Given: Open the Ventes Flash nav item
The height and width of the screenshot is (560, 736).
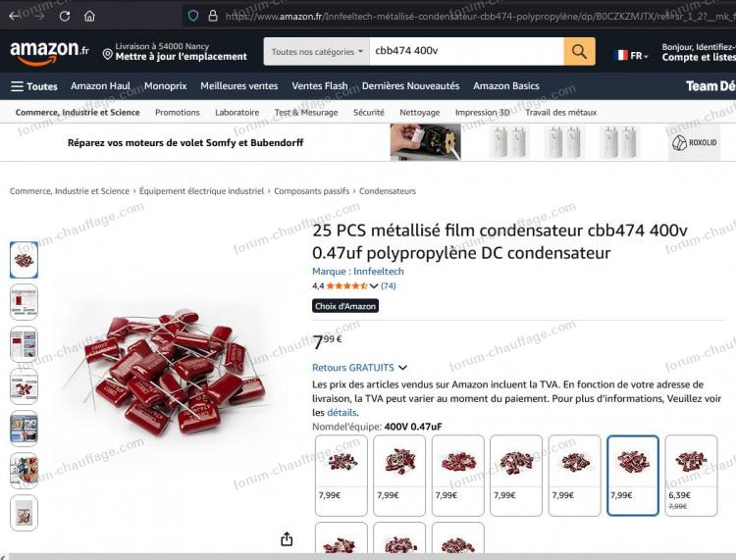Looking at the screenshot, I should [x=320, y=86].
